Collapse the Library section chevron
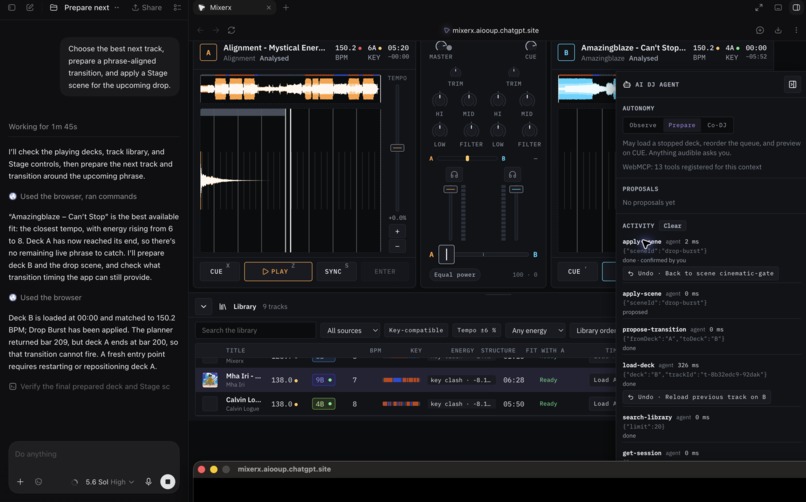The width and height of the screenshot is (806, 502). click(x=204, y=307)
